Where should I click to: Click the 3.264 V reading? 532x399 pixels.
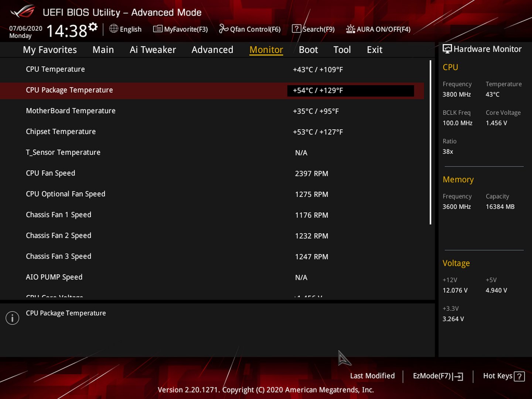(453, 319)
